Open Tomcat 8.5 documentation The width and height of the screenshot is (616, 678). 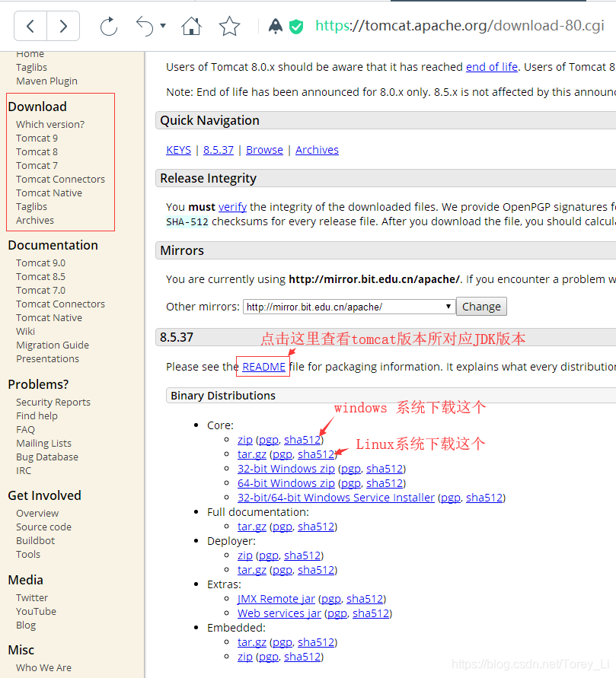click(x=40, y=277)
